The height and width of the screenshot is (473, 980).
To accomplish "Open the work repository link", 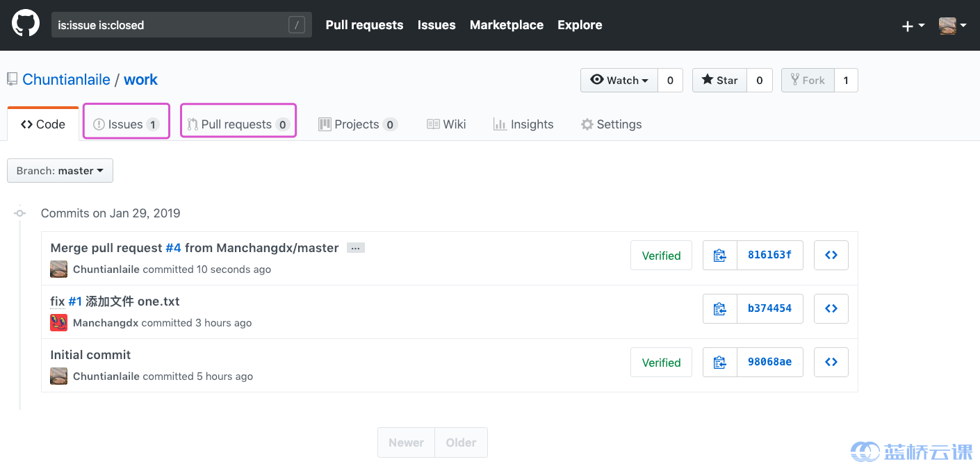I will click(140, 80).
